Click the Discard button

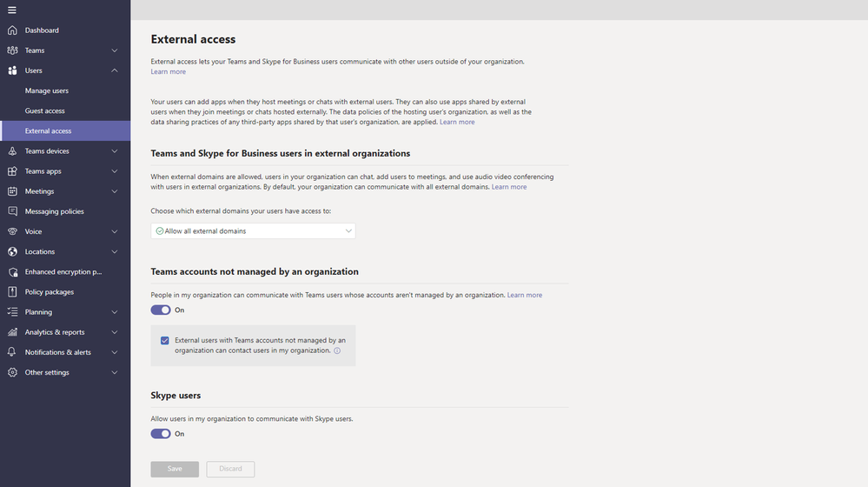pos(230,470)
